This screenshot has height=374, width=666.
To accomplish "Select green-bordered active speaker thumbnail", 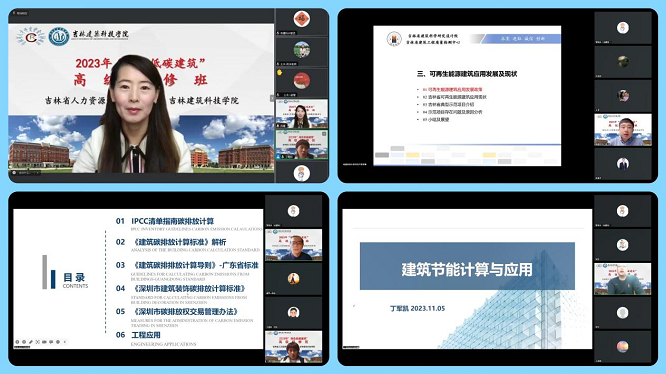I will pyautogui.click(x=302, y=145).
